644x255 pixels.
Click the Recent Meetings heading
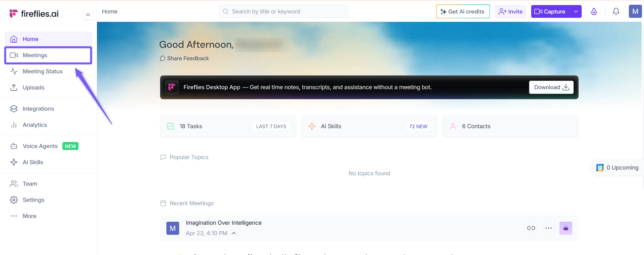(x=192, y=203)
